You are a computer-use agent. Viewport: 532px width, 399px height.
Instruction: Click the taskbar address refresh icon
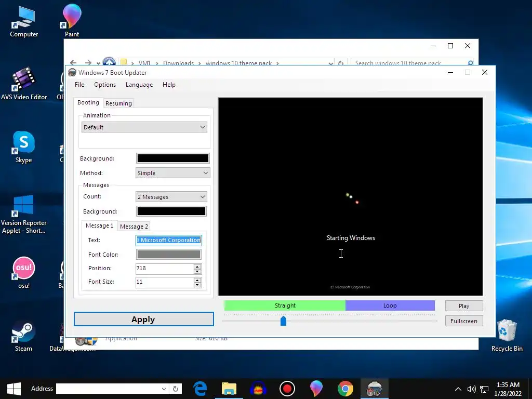176,389
